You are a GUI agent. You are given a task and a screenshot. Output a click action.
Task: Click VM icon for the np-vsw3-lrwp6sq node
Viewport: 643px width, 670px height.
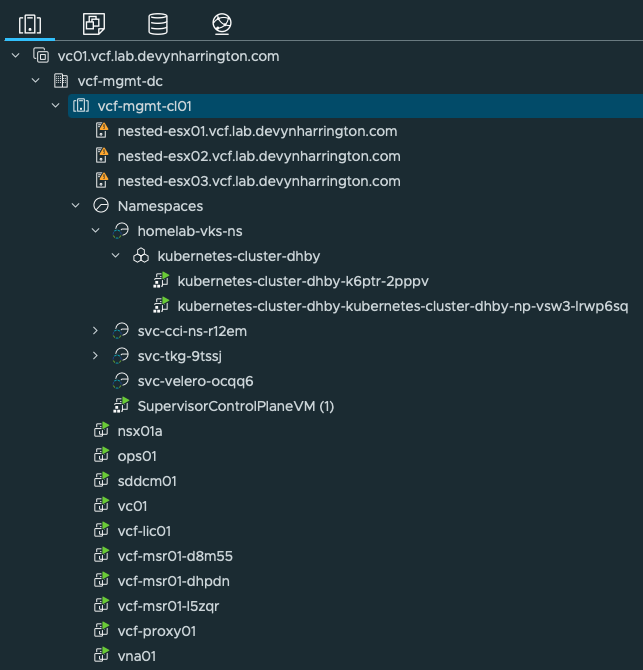click(161, 306)
